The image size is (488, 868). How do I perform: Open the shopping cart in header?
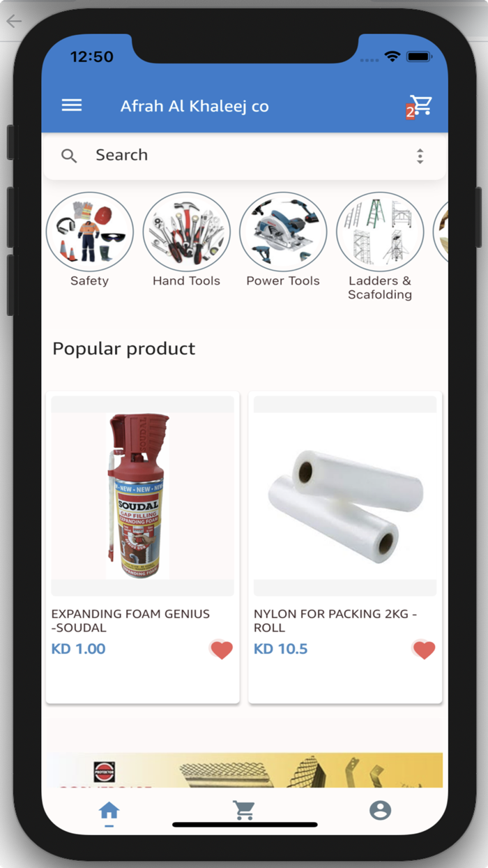point(420,106)
